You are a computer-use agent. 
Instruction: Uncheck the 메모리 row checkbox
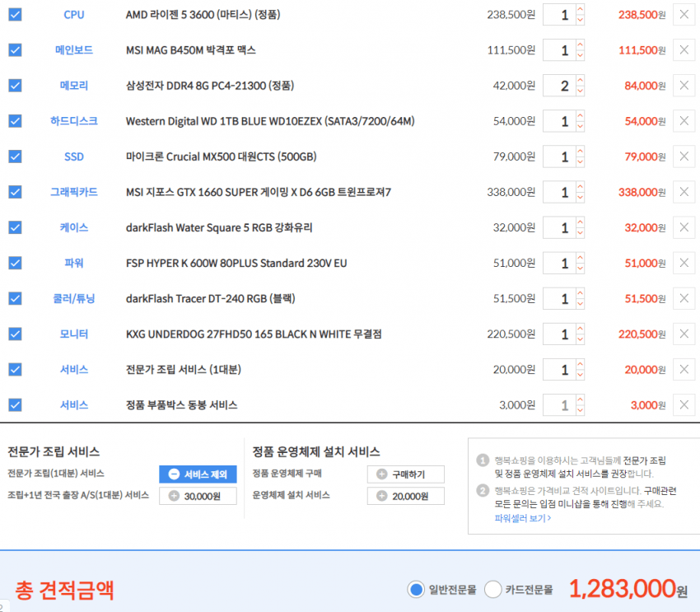[15, 86]
